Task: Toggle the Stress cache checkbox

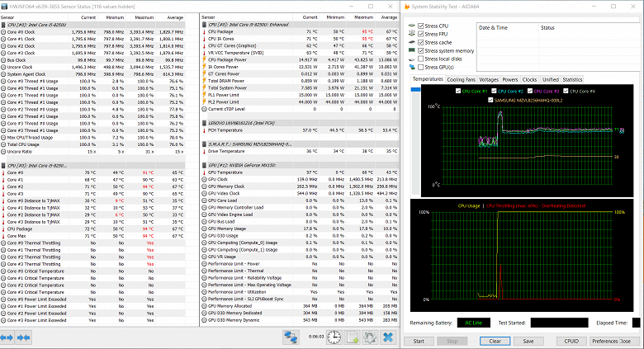Action: tap(420, 42)
